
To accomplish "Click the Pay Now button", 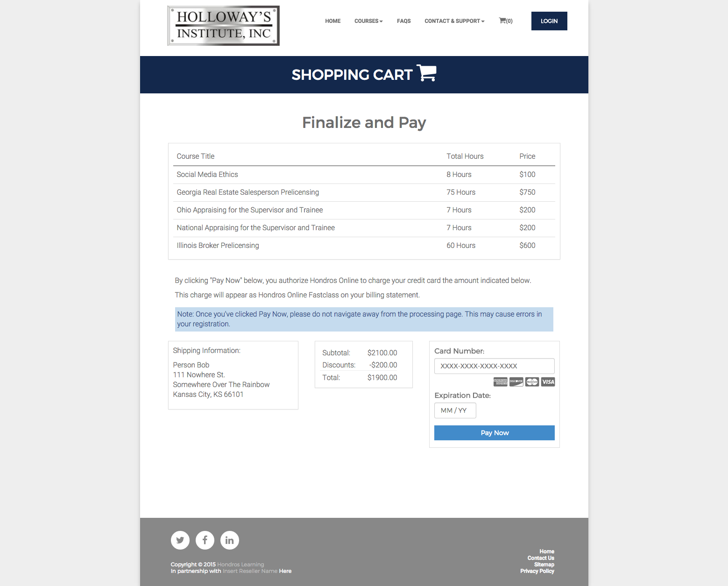I will [x=495, y=433].
